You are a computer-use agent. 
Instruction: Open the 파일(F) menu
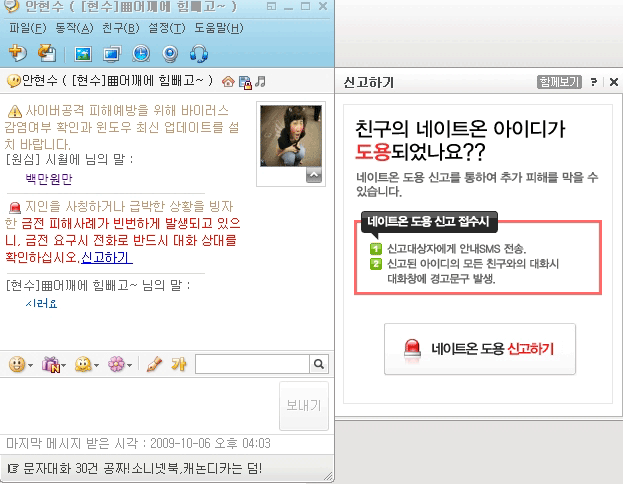tap(28, 28)
